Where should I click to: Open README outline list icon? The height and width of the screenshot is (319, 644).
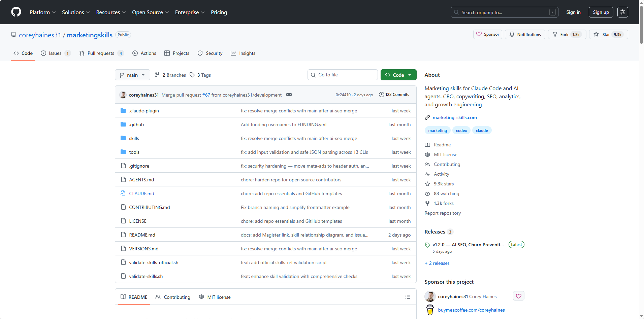coord(408,297)
